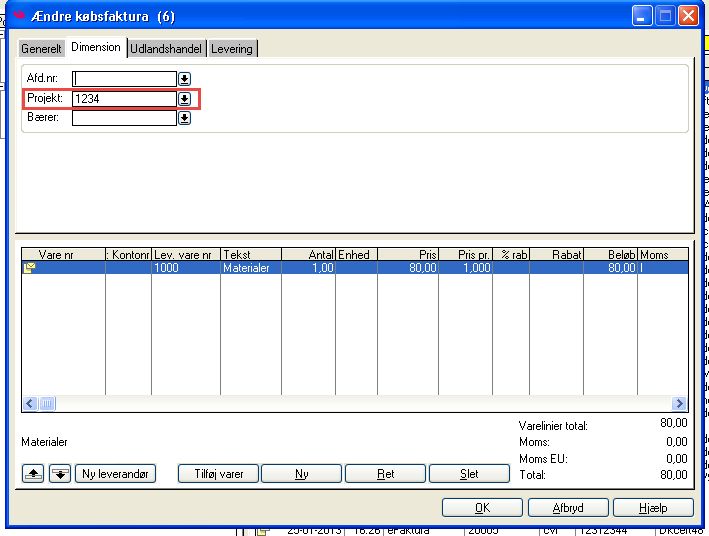The width and height of the screenshot is (709, 536).
Task: Open the Afd.nr dropdown arrow
Action: pyautogui.click(x=184, y=79)
